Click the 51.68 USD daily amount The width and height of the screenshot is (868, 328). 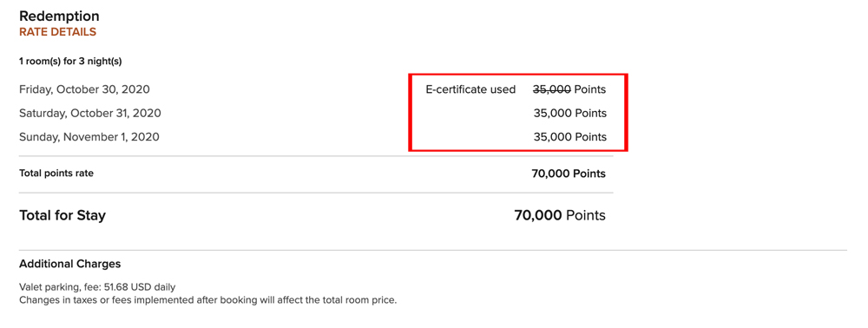(140, 287)
